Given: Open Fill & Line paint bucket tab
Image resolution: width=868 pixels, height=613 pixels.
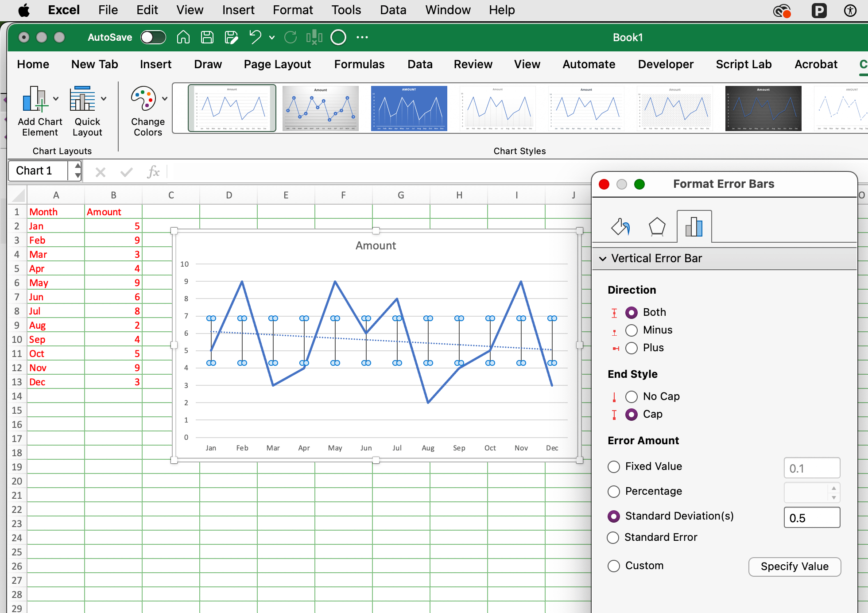Looking at the screenshot, I should tap(620, 227).
